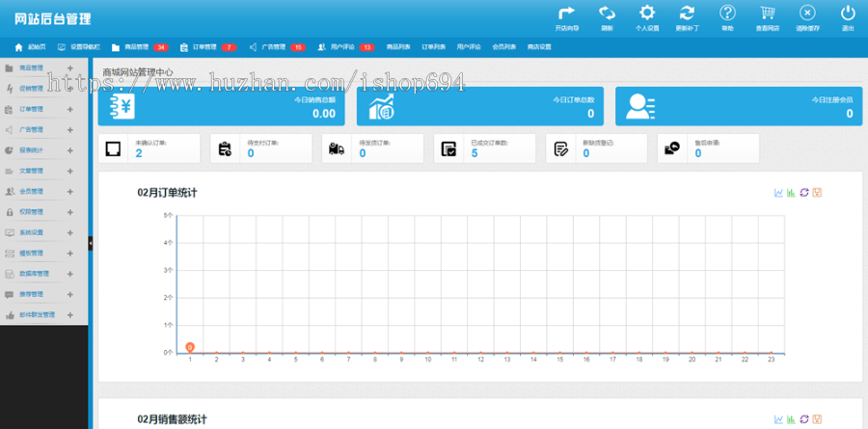
Task: Open 商品列表 in top navigation bar
Action: click(x=398, y=46)
